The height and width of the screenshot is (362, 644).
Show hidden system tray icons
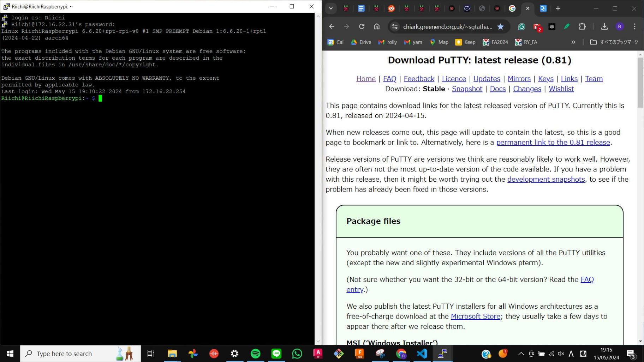(521, 354)
